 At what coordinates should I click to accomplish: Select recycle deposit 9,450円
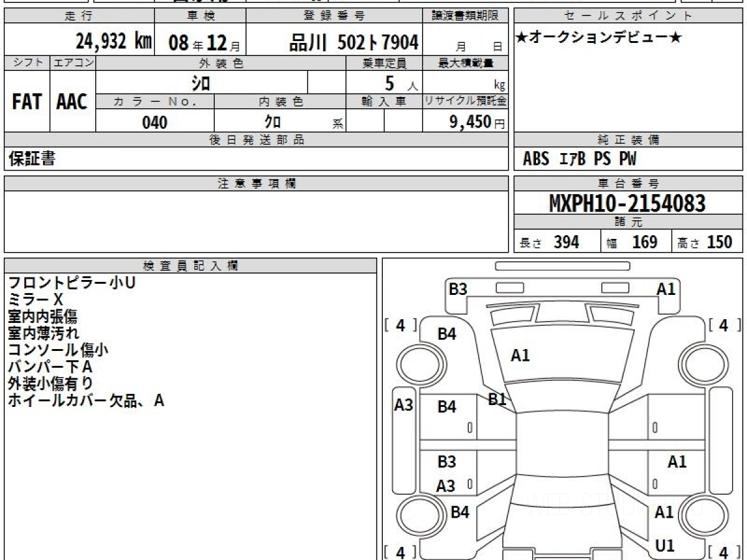(477, 123)
